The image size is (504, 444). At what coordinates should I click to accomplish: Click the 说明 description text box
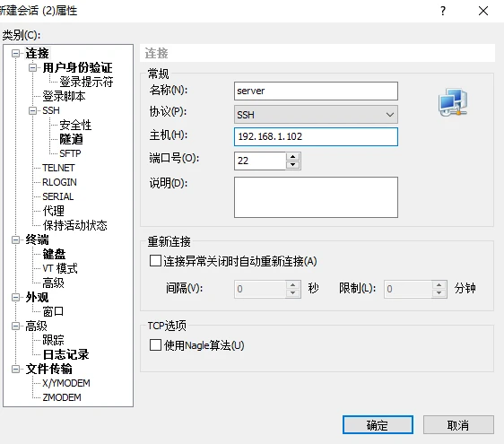click(x=316, y=197)
